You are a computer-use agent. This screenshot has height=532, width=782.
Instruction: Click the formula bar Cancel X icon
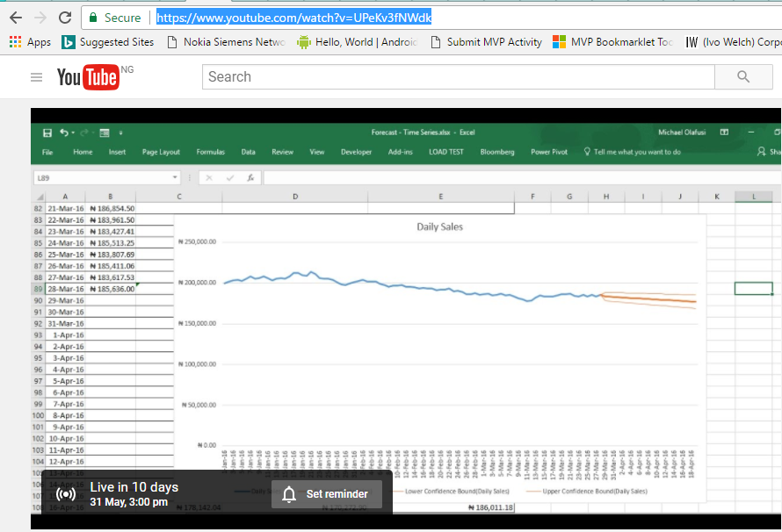click(209, 178)
